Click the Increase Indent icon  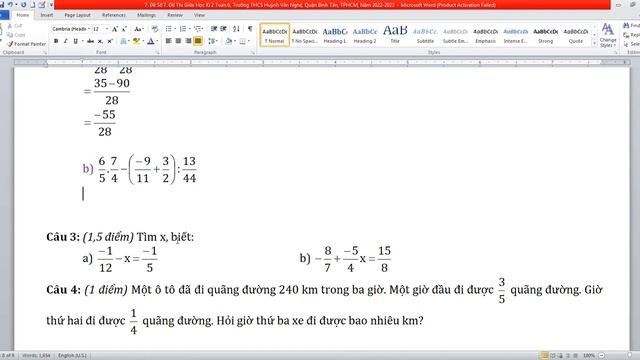(223, 29)
